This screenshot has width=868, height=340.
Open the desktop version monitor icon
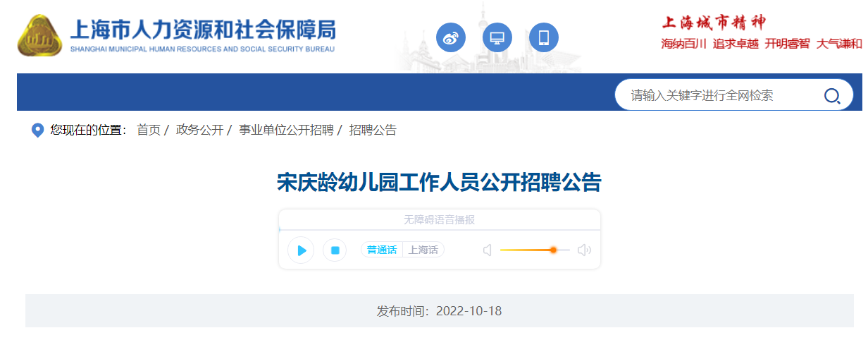point(497,37)
